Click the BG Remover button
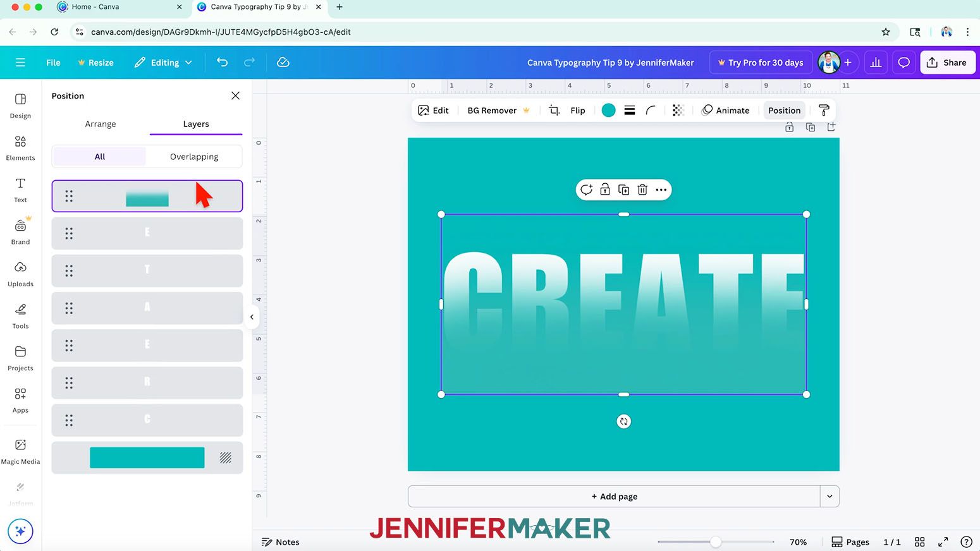Viewport: 980px width, 551px height. tap(498, 110)
